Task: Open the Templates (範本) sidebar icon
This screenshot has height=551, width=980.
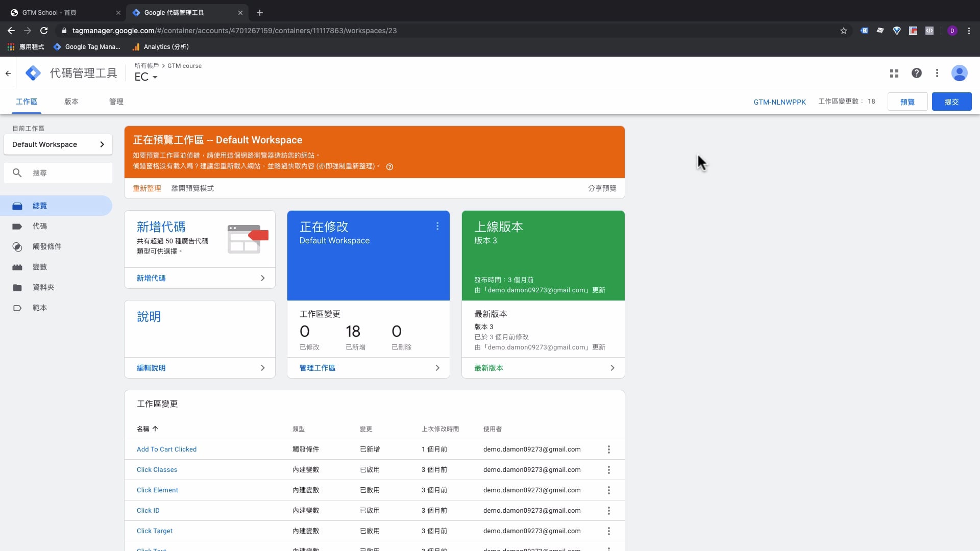Action: [17, 308]
